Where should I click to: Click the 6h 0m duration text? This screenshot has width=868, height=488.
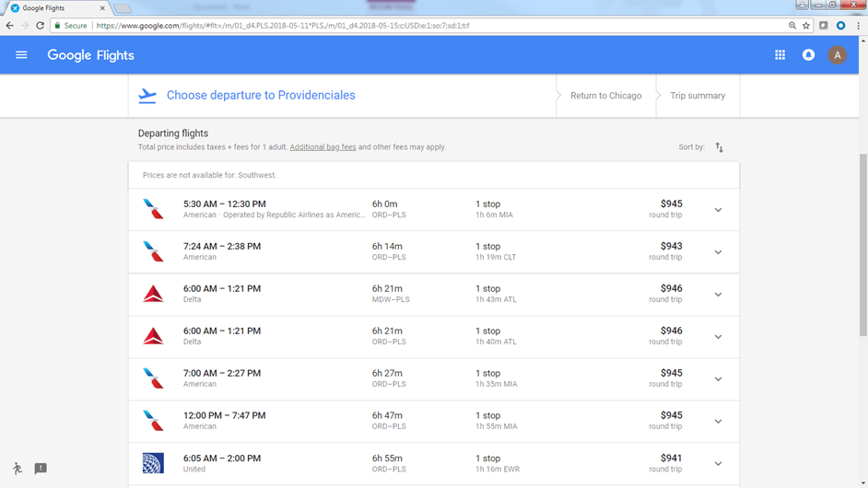pos(385,204)
